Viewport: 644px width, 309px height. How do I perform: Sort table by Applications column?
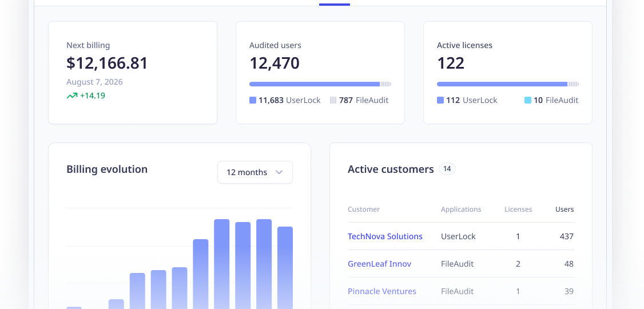click(x=461, y=209)
